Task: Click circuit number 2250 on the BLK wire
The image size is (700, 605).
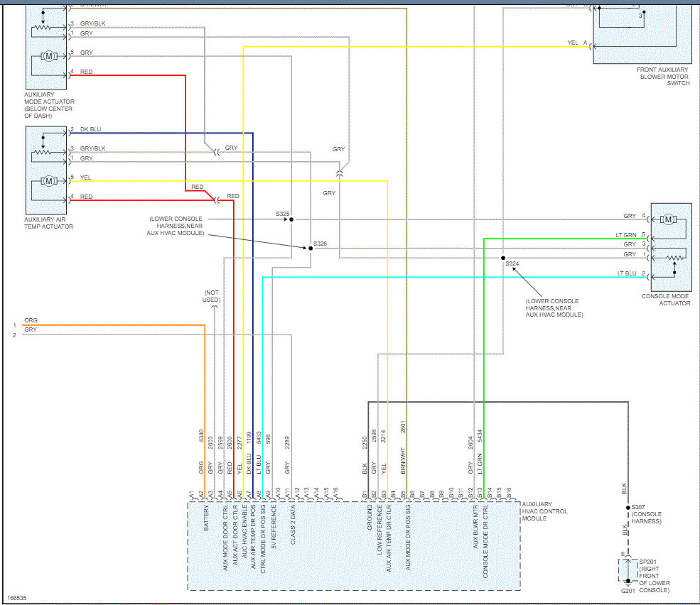Action: (365, 442)
